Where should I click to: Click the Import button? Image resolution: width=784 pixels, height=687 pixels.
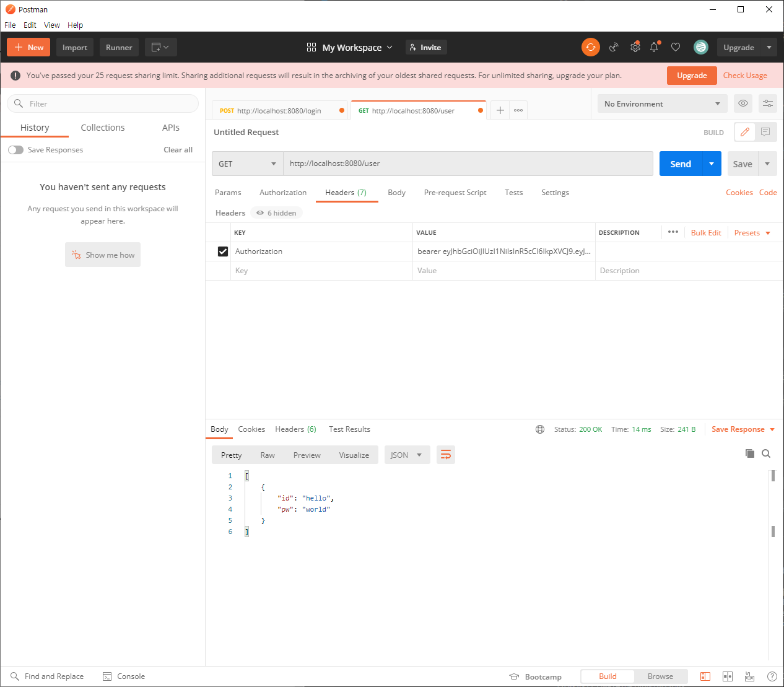[75, 47]
